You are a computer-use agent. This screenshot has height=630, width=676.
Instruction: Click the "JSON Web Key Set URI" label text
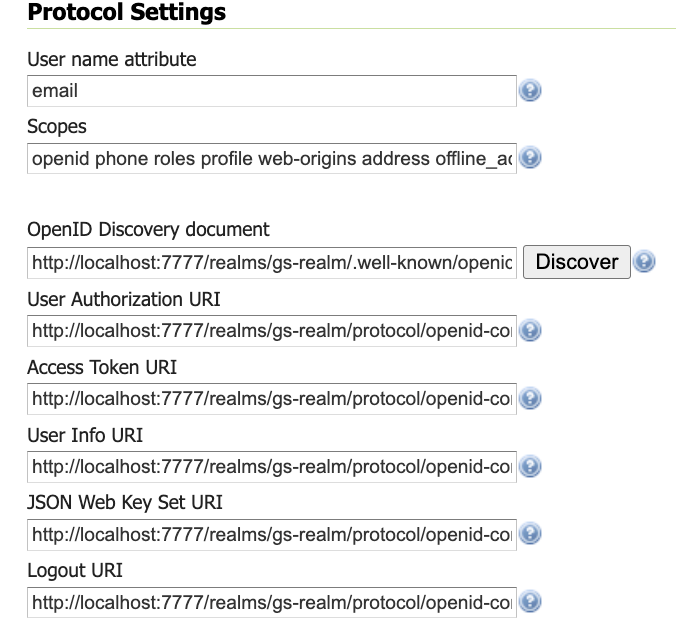pyautogui.click(x=125, y=502)
